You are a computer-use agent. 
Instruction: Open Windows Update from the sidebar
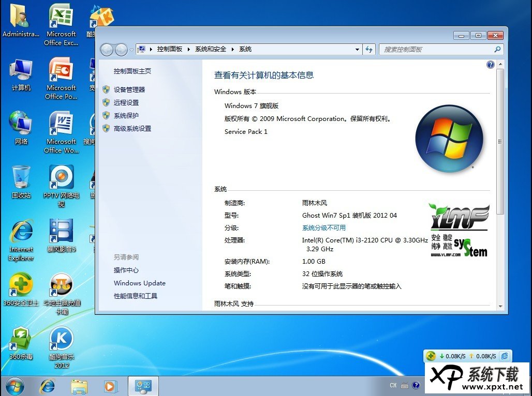pos(139,283)
